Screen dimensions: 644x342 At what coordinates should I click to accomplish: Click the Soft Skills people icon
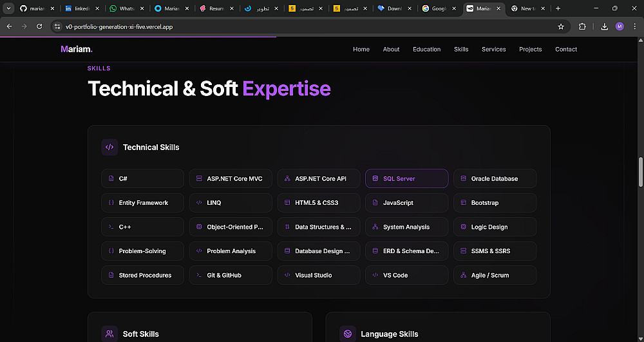tap(109, 334)
